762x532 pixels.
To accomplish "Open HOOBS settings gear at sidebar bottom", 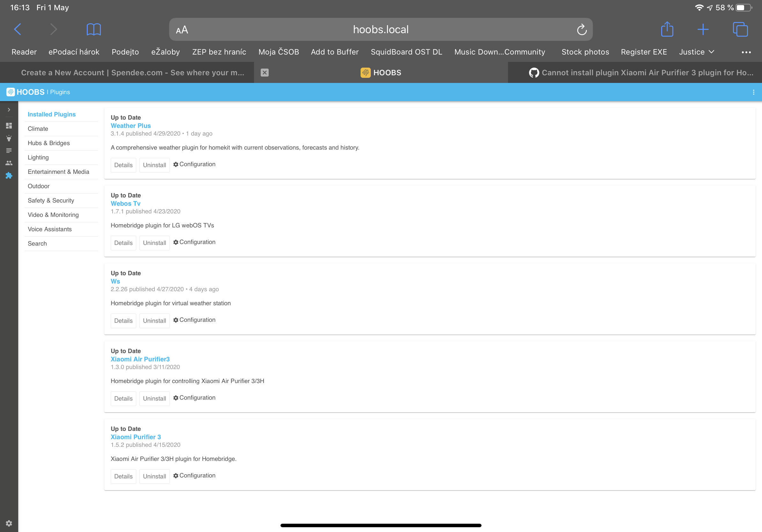I will pyautogui.click(x=9, y=523).
